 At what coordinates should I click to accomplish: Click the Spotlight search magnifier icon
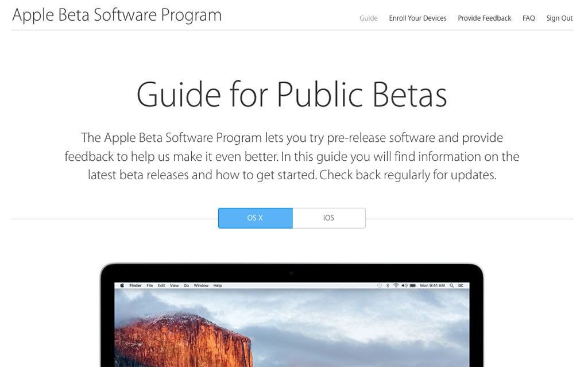pyautogui.click(x=452, y=285)
